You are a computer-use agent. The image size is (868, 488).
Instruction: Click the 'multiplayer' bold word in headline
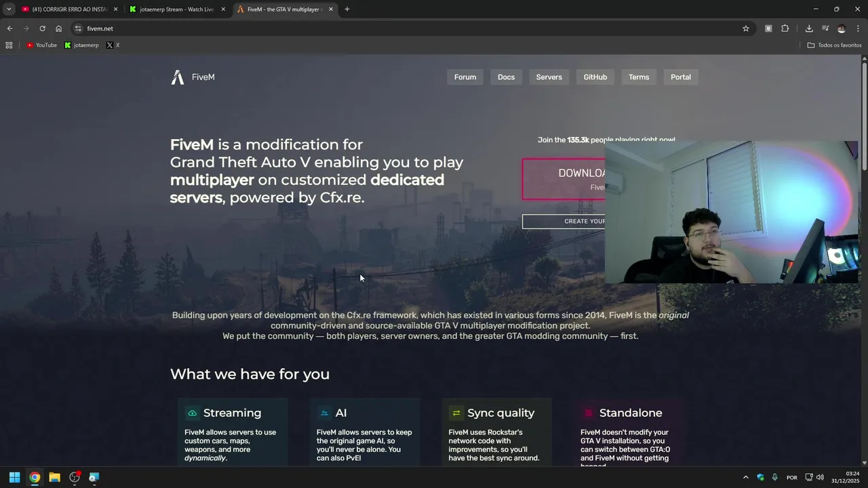point(212,180)
